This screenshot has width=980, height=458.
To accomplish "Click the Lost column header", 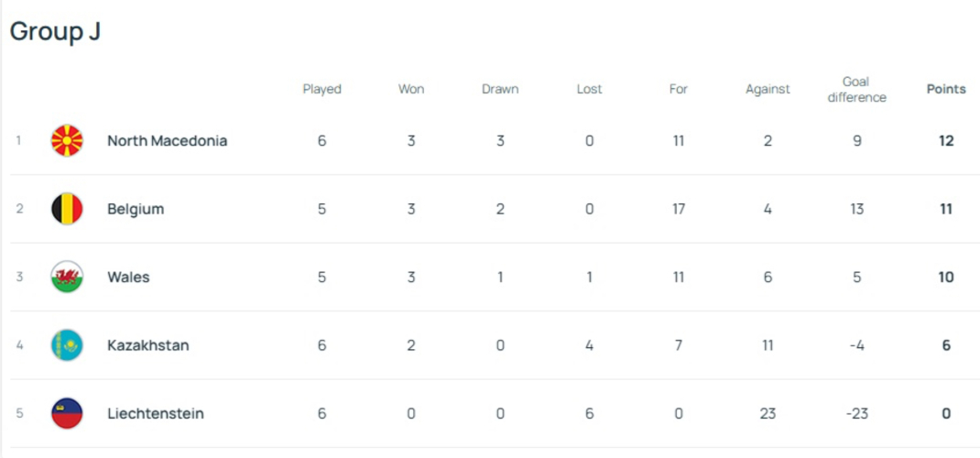I will pyautogui.click(x=590, y=89).
